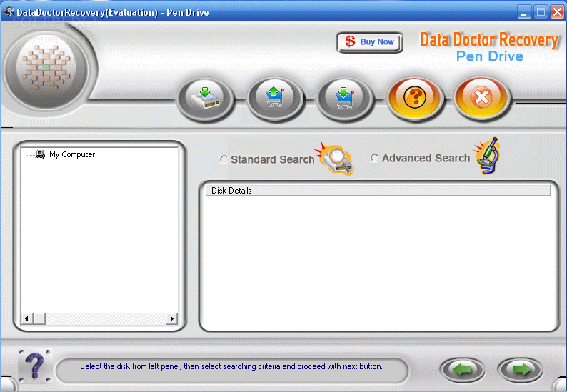Click the Data Doctor Recovery title text
Image resolution: width=567 pixels, height=392 pixels.
click(x=489, y=39)
